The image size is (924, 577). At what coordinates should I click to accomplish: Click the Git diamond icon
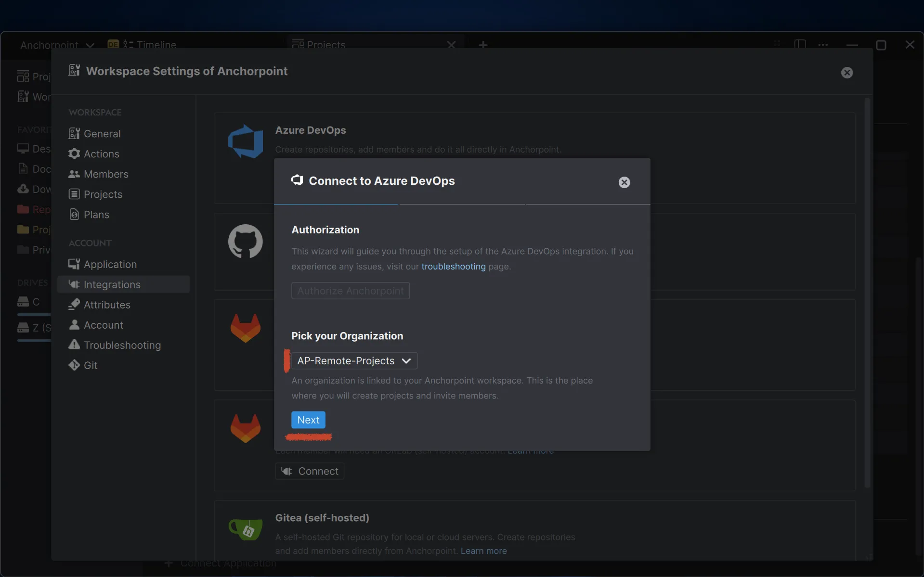tap(74, 365)
